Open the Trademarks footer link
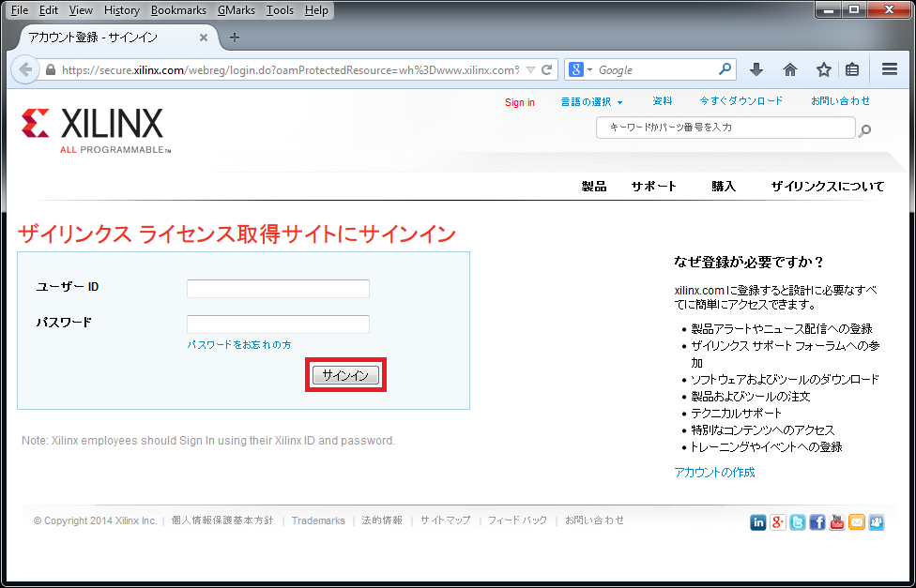 pyautogui.click(x=318, y=520)
